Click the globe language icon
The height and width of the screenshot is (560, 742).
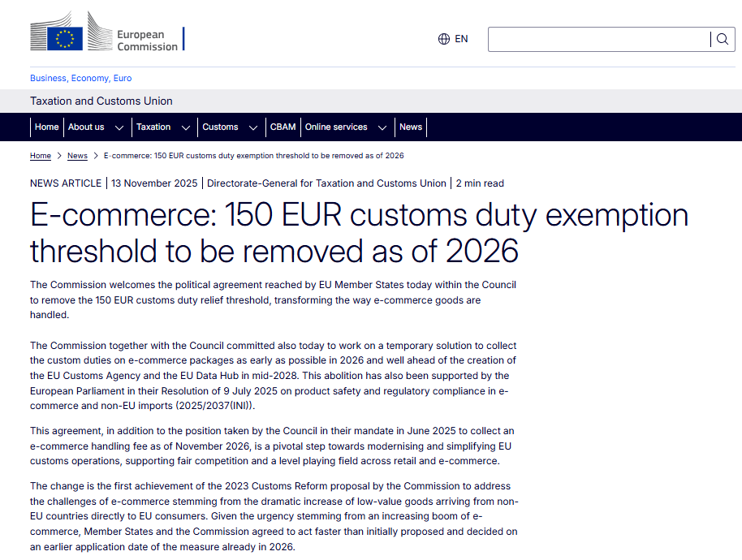(444, 39)
